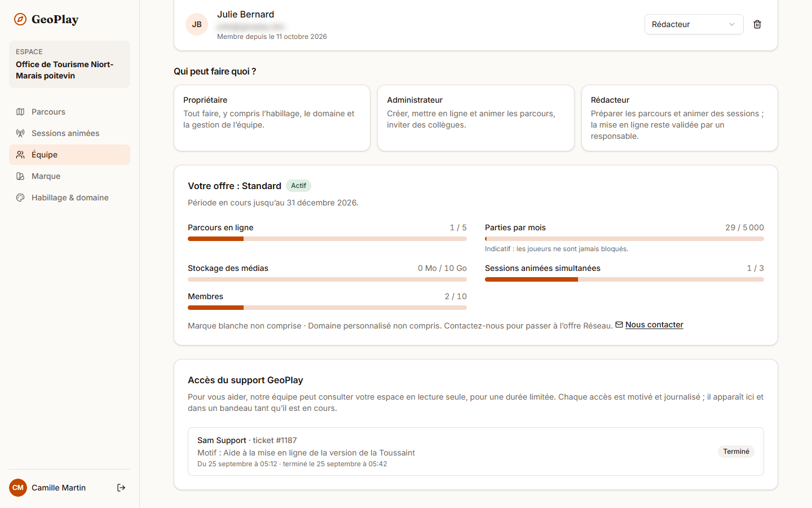Click the 'Indicatif : les joueurs ne sont jamais bloqués' note
Viewport: 812px width, 508px height.
coord(557,249)
